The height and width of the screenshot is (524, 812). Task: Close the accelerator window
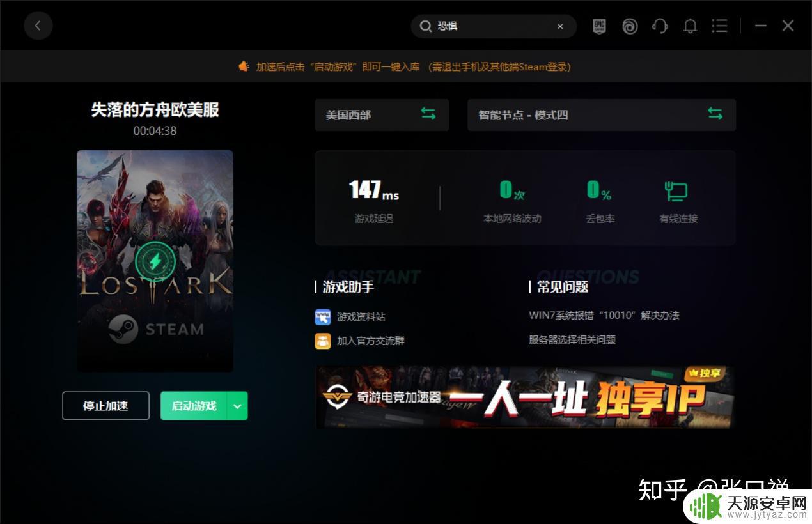point(788,26)
